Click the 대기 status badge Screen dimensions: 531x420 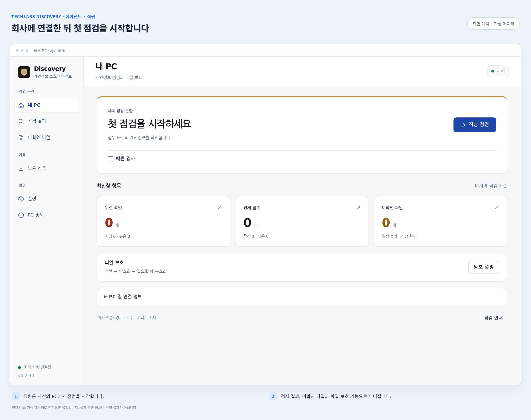pos(498,71)
